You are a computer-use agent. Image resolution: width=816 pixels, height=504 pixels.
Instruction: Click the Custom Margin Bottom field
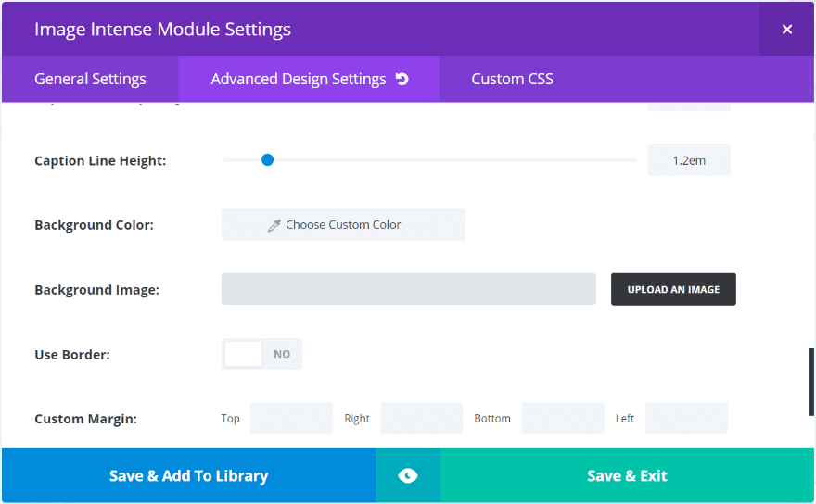tap(562, 418)
